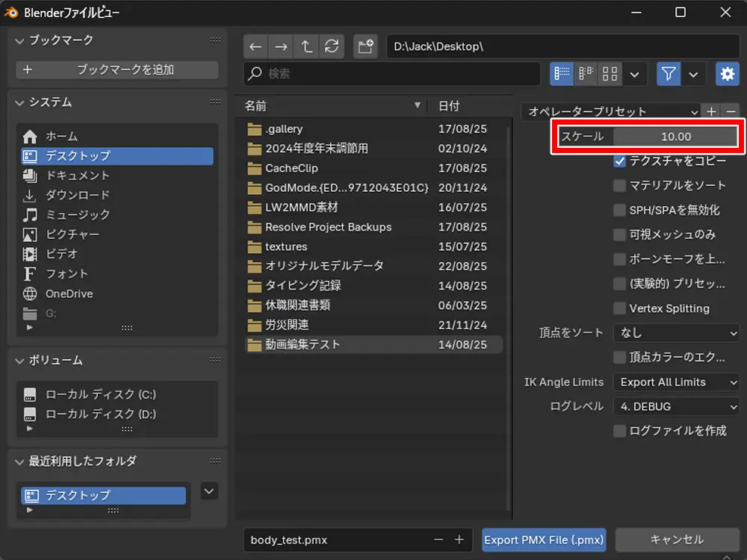Open the ログレベル dropdown
This screenshot has width=747, height=560.
[676, 407]
